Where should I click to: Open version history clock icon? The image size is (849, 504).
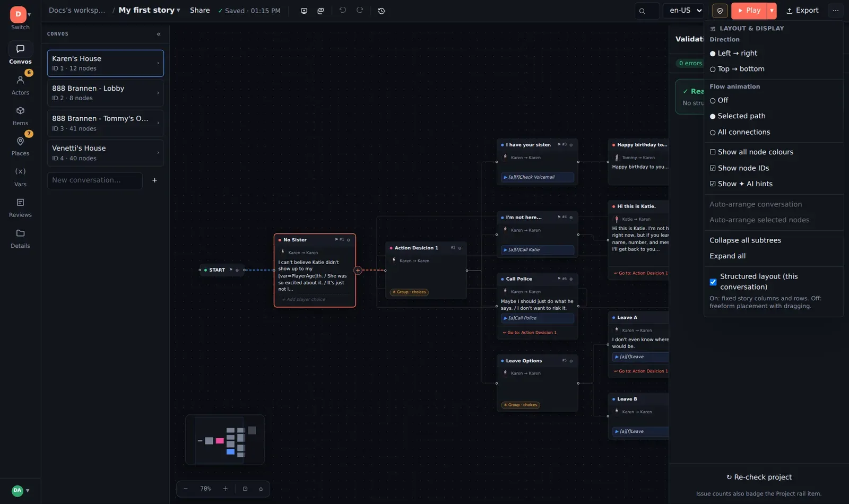click(x=381, y=11)
